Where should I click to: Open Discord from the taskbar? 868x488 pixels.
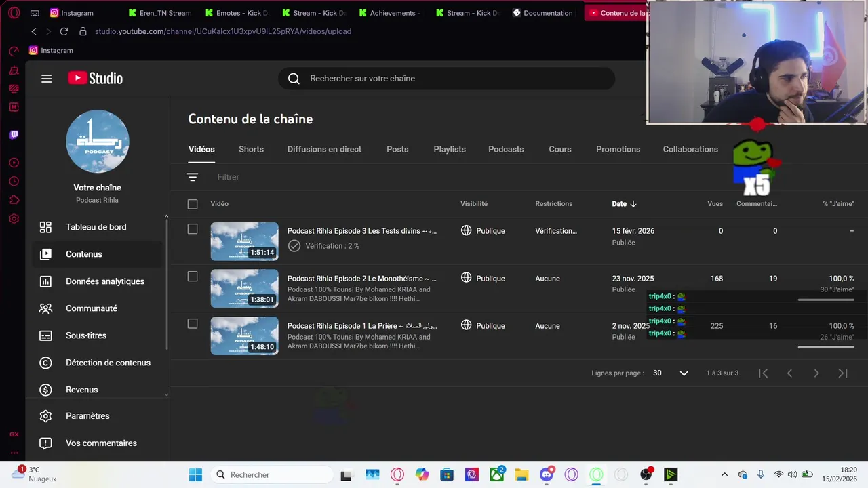(547, 474)
